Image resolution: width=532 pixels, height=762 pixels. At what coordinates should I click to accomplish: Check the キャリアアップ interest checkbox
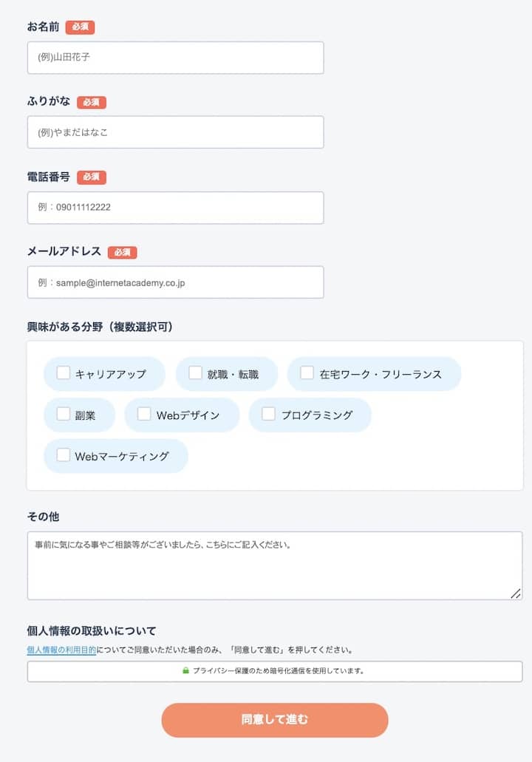pos(63,374)
